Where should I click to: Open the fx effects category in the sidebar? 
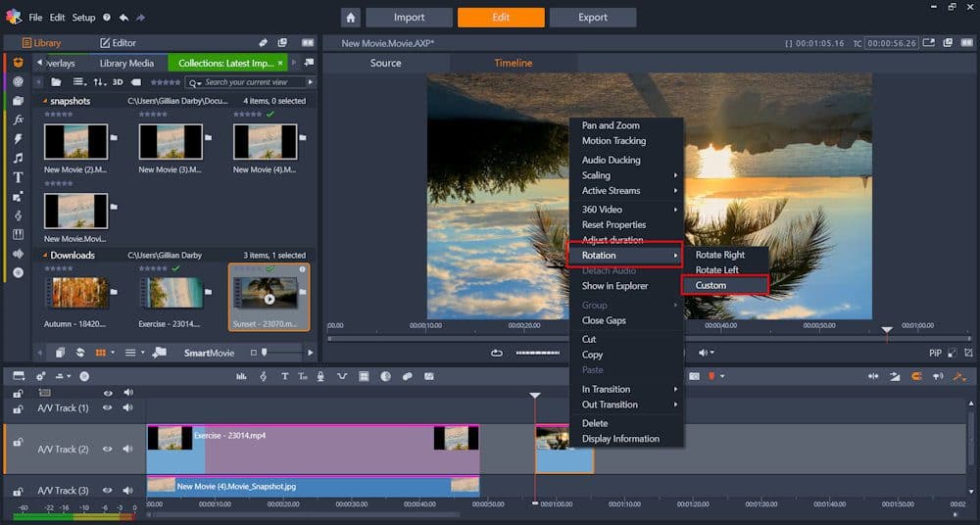[18, 119]
